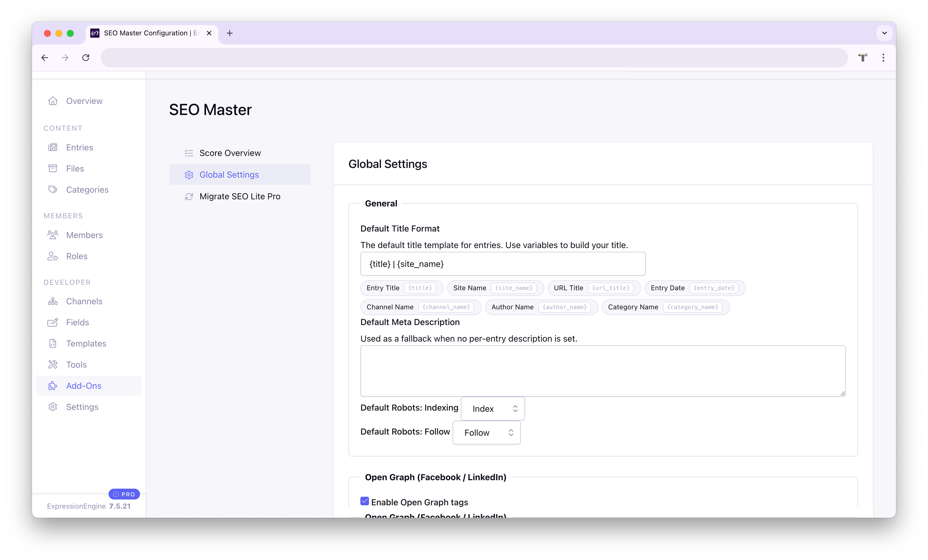The image size is (928, 560).
Task: Disable the Enable Open Graph tags checkbox
Action: click(364, 501)
